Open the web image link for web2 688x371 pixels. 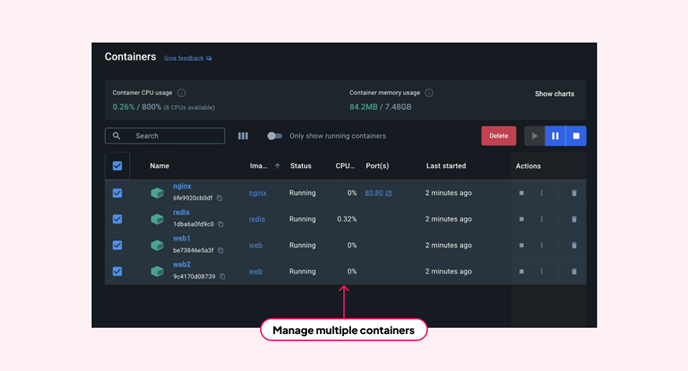255,271
